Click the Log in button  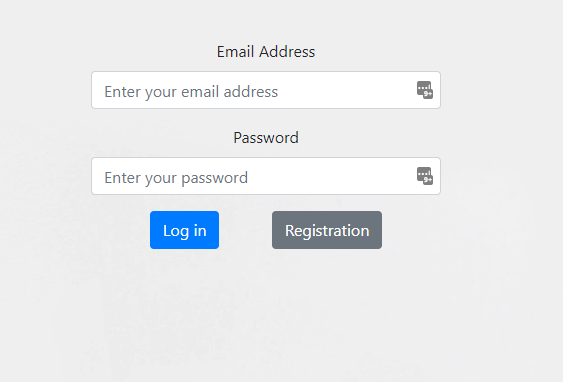pos(185,230)
